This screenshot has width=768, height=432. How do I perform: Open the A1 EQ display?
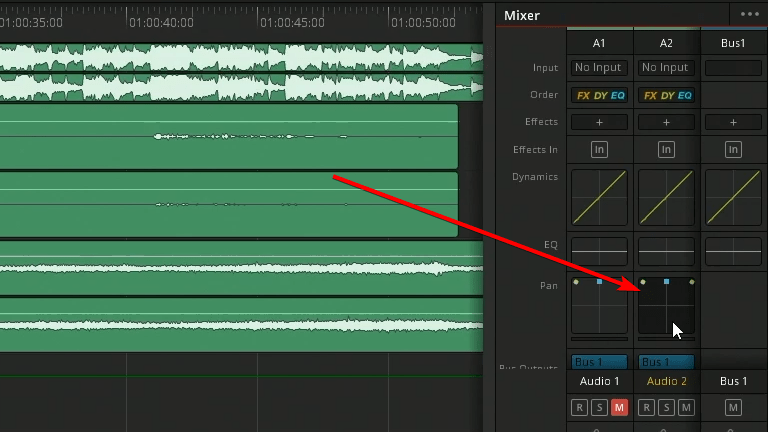coord(599,251)
